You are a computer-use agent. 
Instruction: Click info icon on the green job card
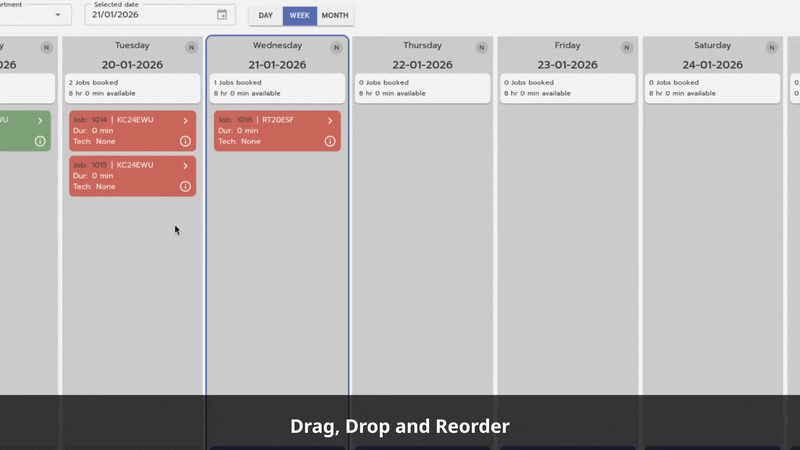coord(40,141)
